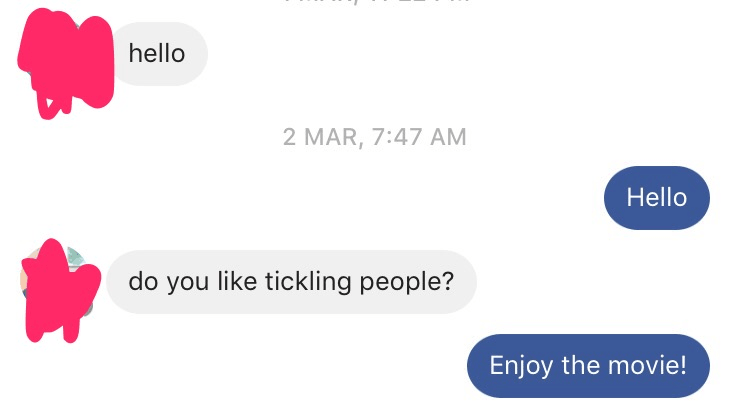Click "2 MAR" in the date separator

pos(320,137)
